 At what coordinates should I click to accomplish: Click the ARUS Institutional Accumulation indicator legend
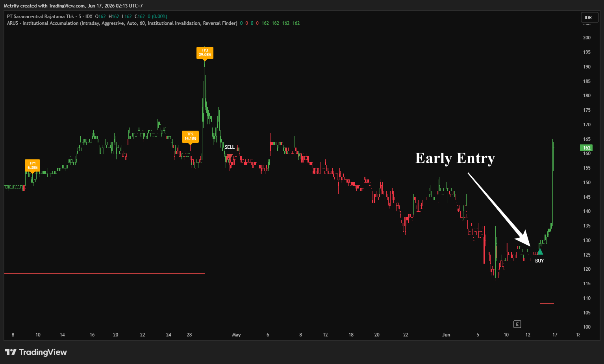tap(122, 23)
